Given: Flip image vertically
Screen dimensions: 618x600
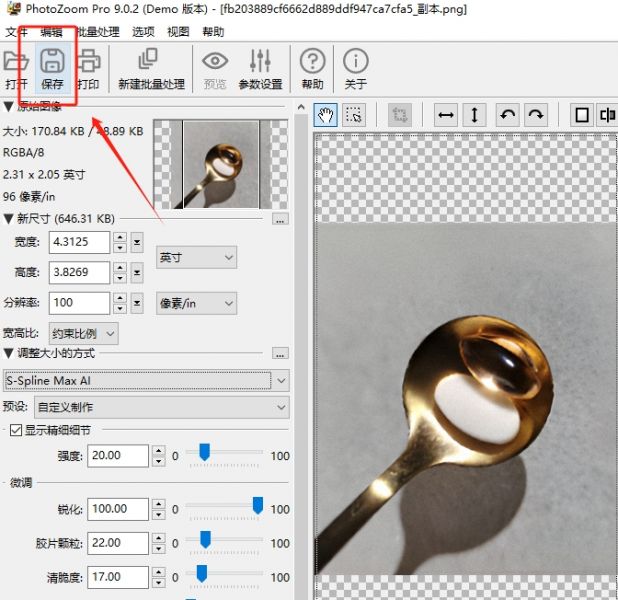Looking at the screenshot, I should tap(475, 115).
